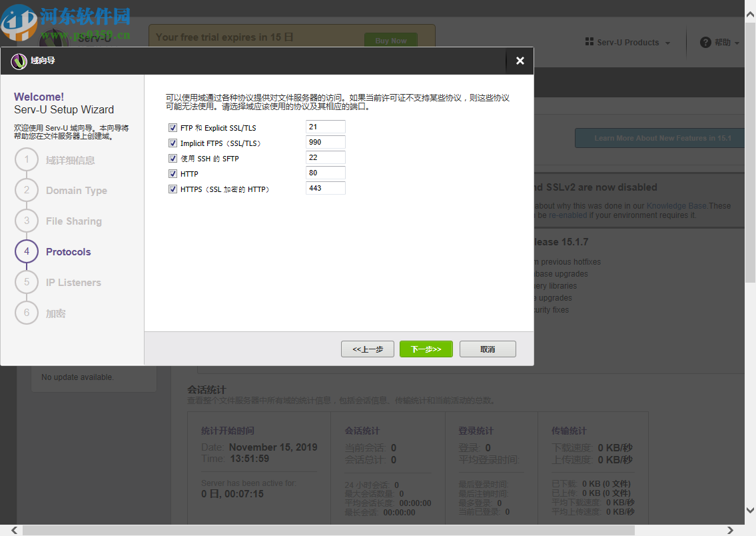Image resolution: width=756 pixels, height=536 pixels.
Task: Click the date November 15, 2019
Action: pos(273,447)
